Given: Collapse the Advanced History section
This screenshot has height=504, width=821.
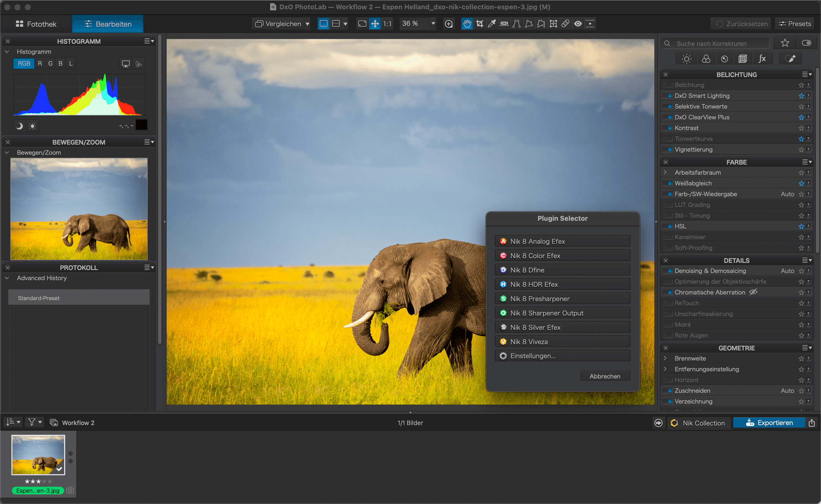Looking at the screenshot, I should (x=7, y=278).
